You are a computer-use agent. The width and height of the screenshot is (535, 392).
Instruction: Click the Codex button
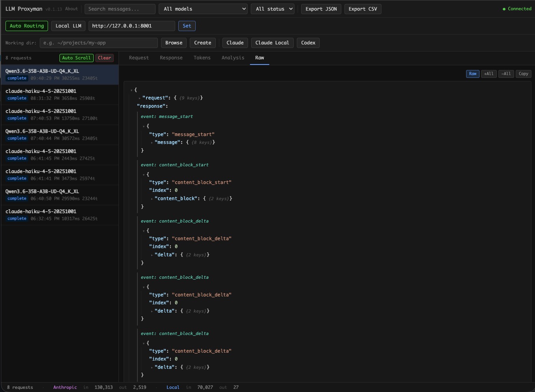[308, 43]
